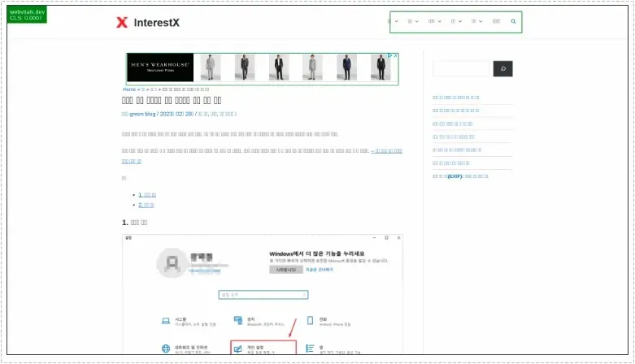Focus the sidebar search input field
This screenshot has height=364, width=635.
(x=461, y=69)
